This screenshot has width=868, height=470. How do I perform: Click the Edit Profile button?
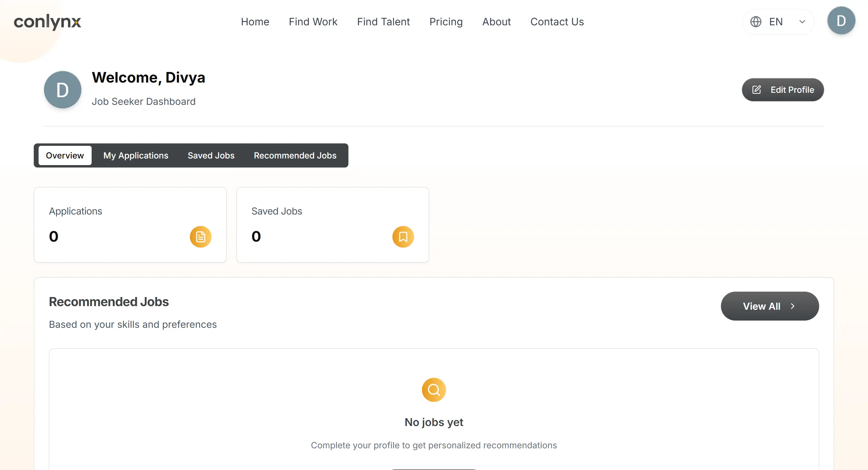tap(783, 89)
